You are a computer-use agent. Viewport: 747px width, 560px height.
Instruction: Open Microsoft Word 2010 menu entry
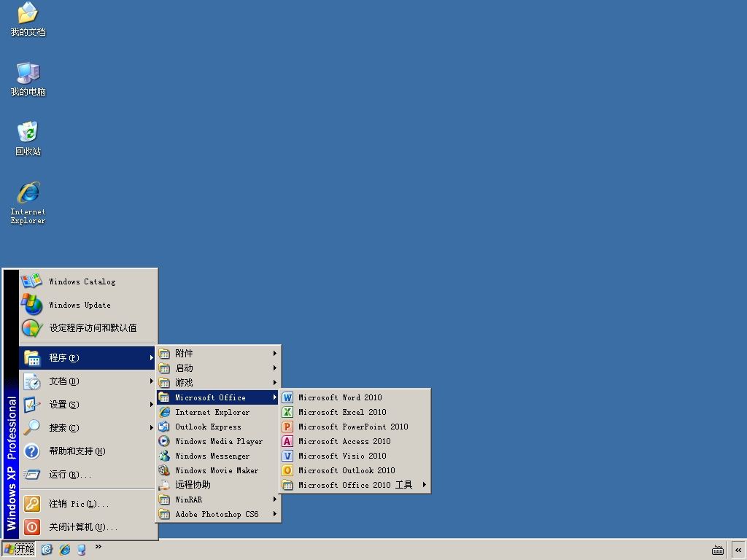[x=355, y=397]
